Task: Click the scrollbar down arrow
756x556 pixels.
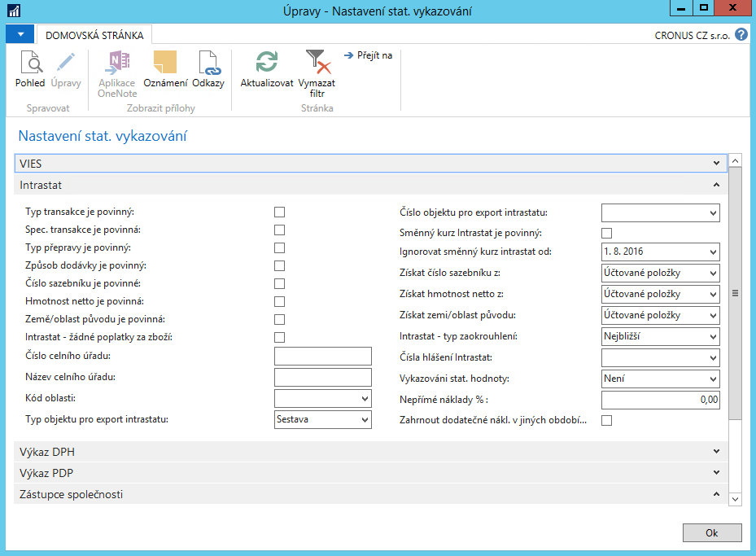Action: point(736,499)
